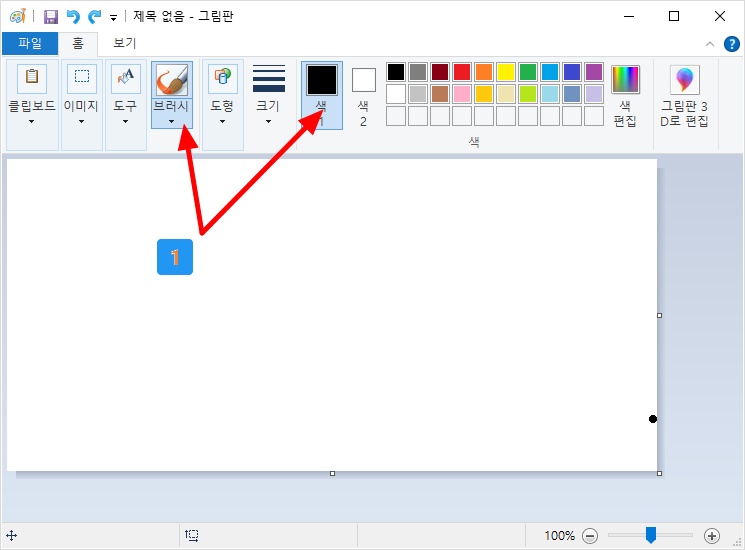Click the canvas bottom-right resize handle
Image resolution: width=745 pixels, height=550 pixels.
coord(659,474)
